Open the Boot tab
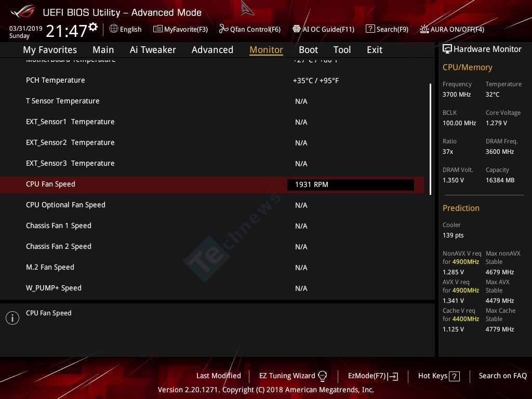Screen dimensions: 532x399 (x=309, y=50)
